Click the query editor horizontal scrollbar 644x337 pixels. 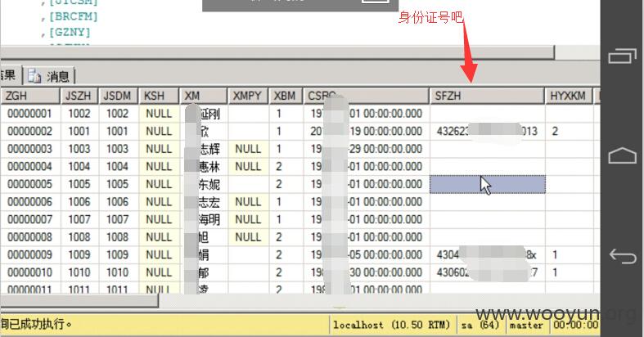point(277,52)
